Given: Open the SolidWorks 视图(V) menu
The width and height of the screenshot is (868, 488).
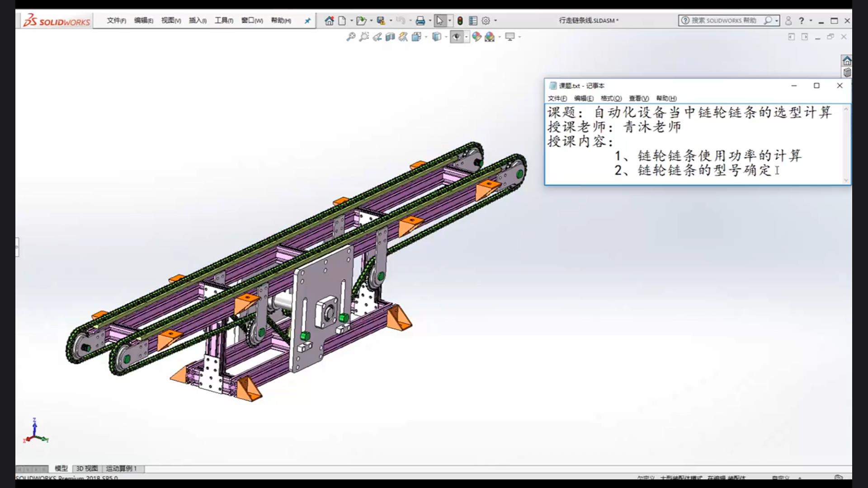Looking at the screenshot, I should 171,21.
